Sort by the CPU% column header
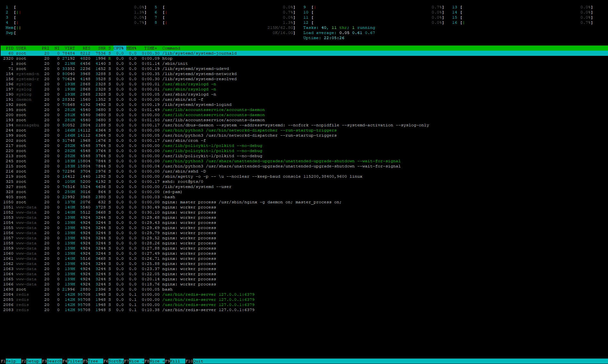This screenshot has height=364, width=608. [x=119, y=48]
